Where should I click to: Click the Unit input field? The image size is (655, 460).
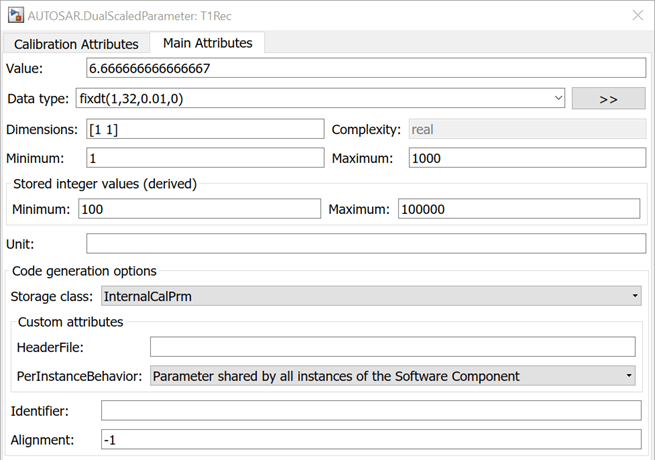366,243
